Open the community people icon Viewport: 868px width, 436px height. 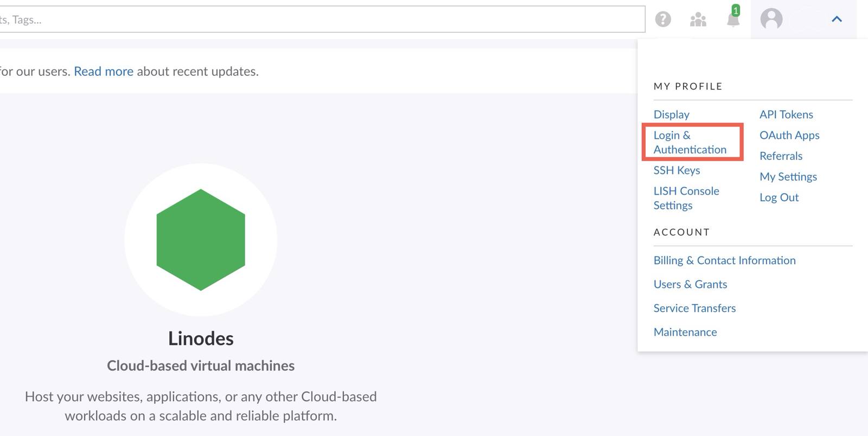(x=698, y=20)
